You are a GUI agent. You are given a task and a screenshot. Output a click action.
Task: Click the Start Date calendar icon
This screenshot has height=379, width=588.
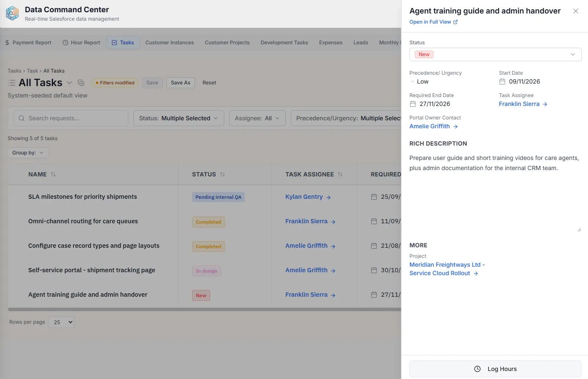[502, 81]
